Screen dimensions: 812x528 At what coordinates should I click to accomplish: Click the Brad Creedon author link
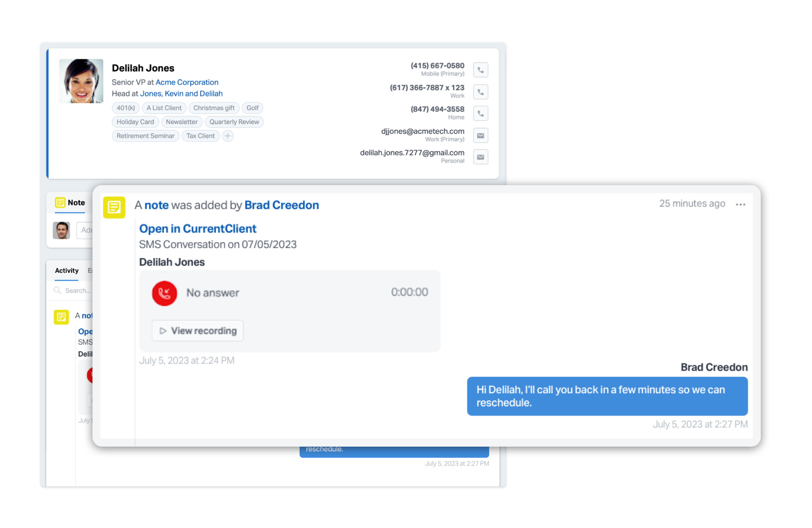pos(282,205)
